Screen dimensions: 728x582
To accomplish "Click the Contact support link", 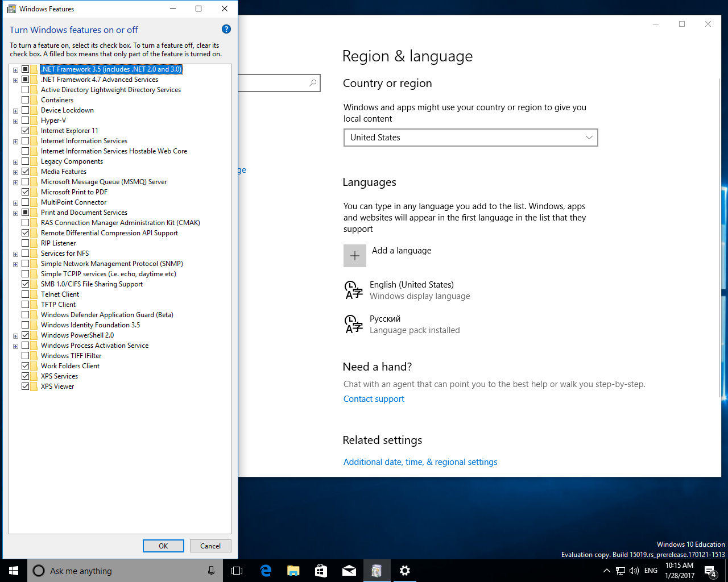I will pos(374,399).
